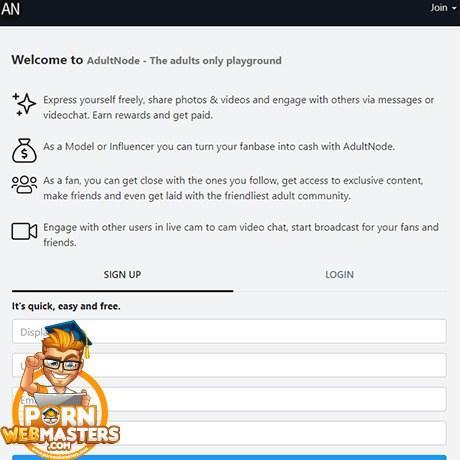Click the video camera icon

tap(24, 231)
